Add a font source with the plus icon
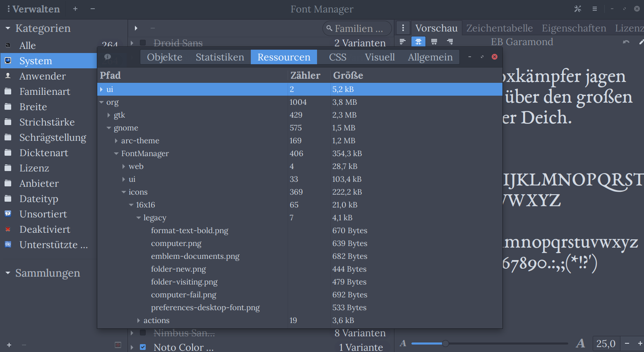Screen dimensions: 644x352 click(9, 345)
